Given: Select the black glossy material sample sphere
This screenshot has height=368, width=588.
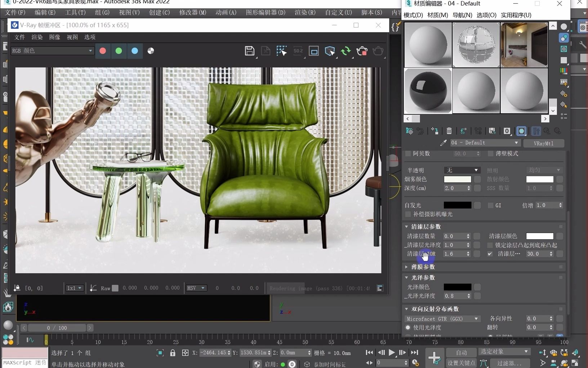Looking at the screenshot, I should 428,91.
